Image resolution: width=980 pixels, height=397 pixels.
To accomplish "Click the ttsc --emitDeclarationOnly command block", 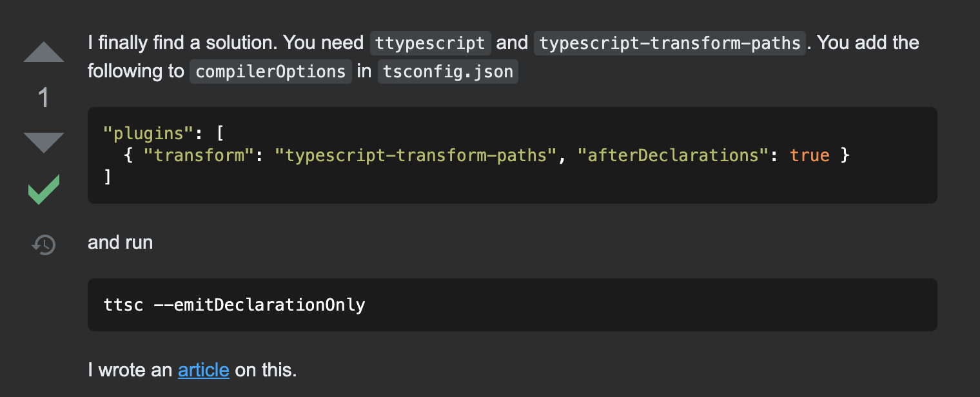I will click(235, 304).
